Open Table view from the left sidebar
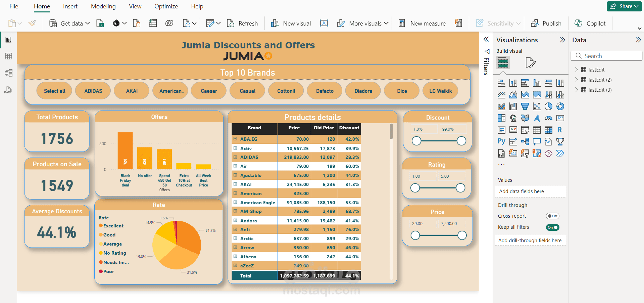Screen dimensions: 644x303 point(8,56)
